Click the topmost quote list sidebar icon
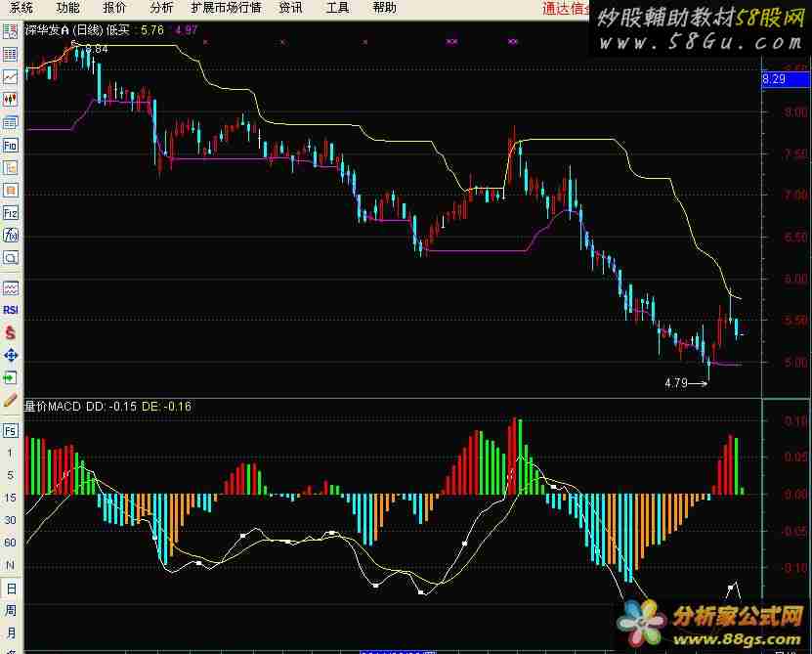The width and height of the screenshot is (812, 654). [x=11, y=31]
